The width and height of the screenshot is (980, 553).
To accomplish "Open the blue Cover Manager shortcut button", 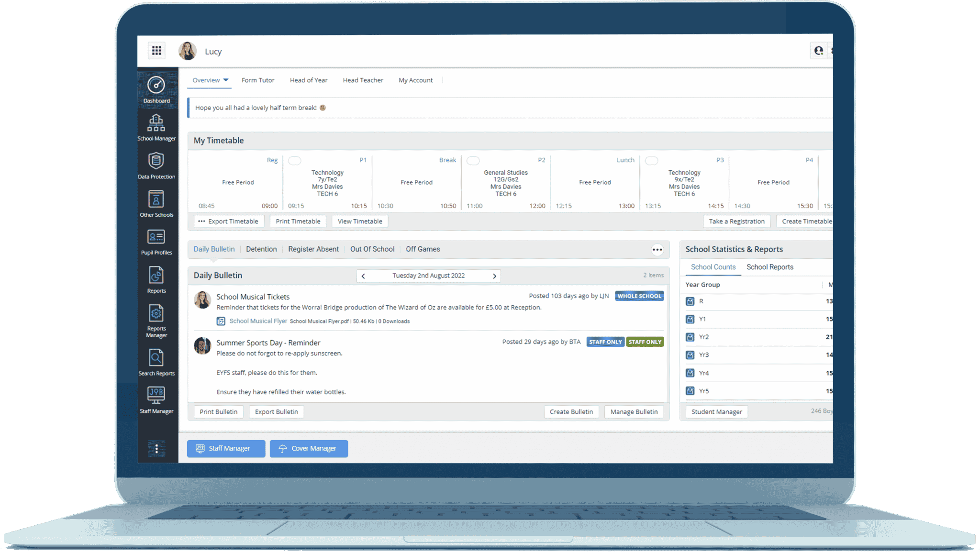I will pyautogui.click(x=309, y=449).
